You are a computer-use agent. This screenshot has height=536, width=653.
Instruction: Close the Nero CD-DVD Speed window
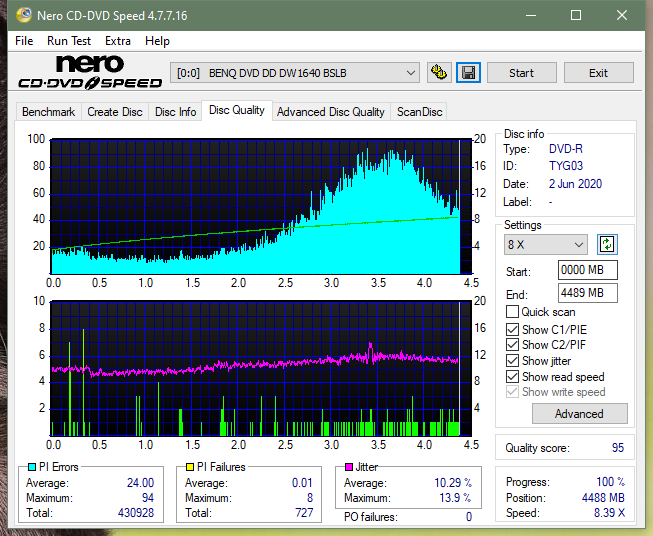point(622,15)
